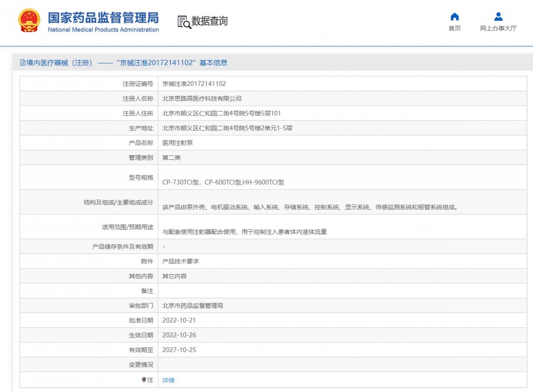Screen dimensions: 533x392
Task: Click the 批准日期 label
Action: click(141, 321)
